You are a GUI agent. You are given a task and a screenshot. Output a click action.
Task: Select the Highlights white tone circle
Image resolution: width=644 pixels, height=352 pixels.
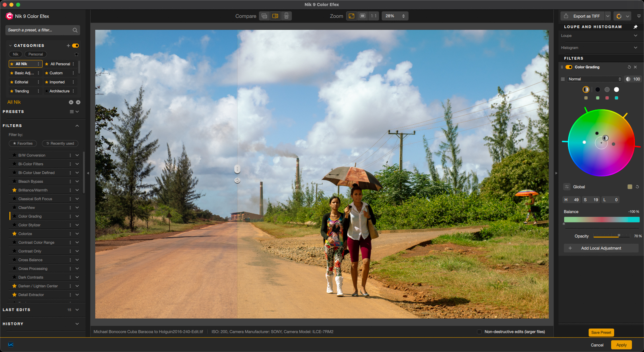tap(616, 90)
